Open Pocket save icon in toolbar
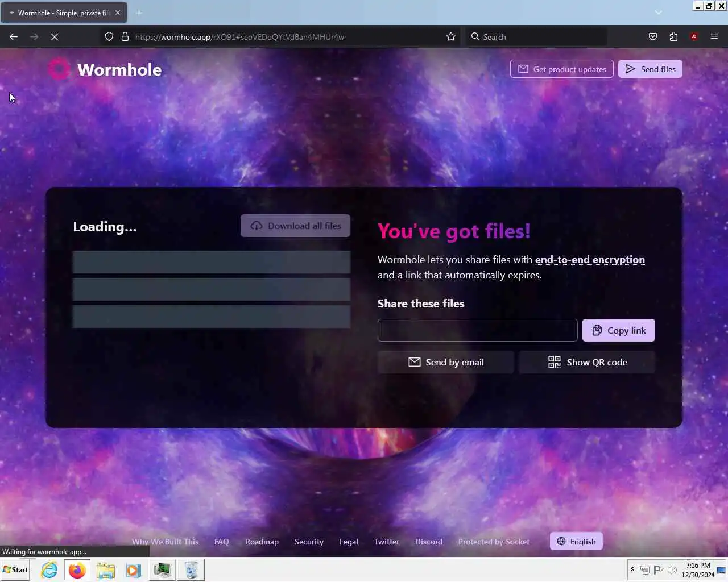The width and height of the screenshot is (728, 582). 653,37
